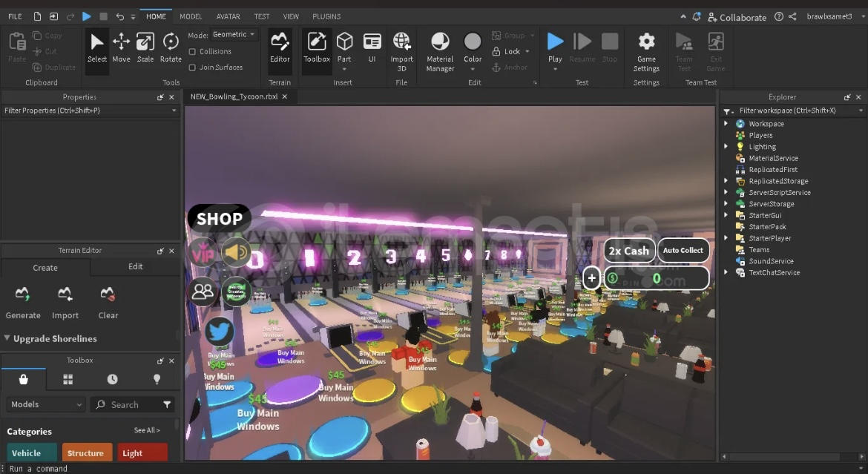This screenshot has height=474, width=868.
Task: Pick the Rotate tool
Action: click(171, 47)
